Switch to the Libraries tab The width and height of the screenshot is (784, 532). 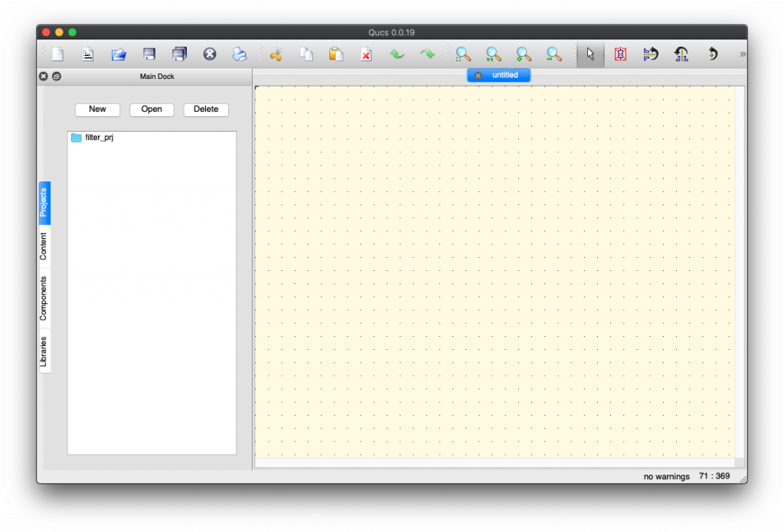44,351
